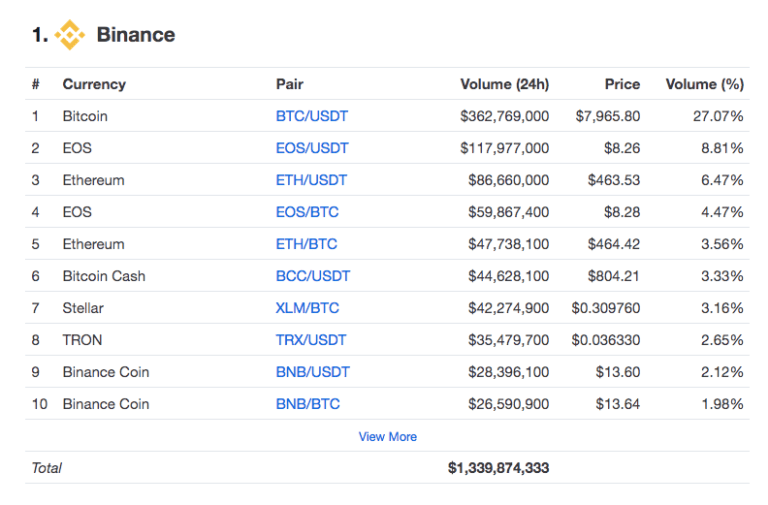Select the XLM/BTC pair link
The image size is (768, 505).
(x=308, y=308)
